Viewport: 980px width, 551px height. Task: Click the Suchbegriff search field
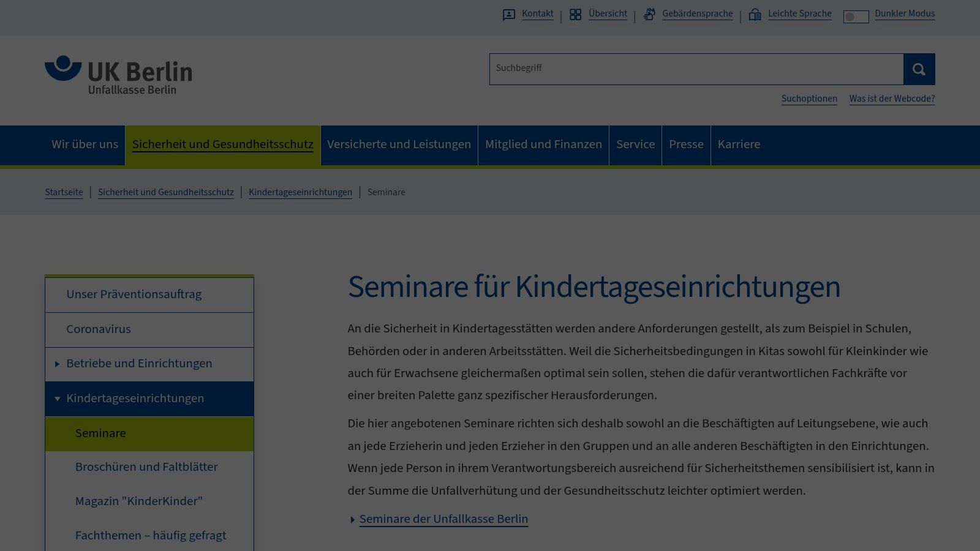(x=696, y=69)
